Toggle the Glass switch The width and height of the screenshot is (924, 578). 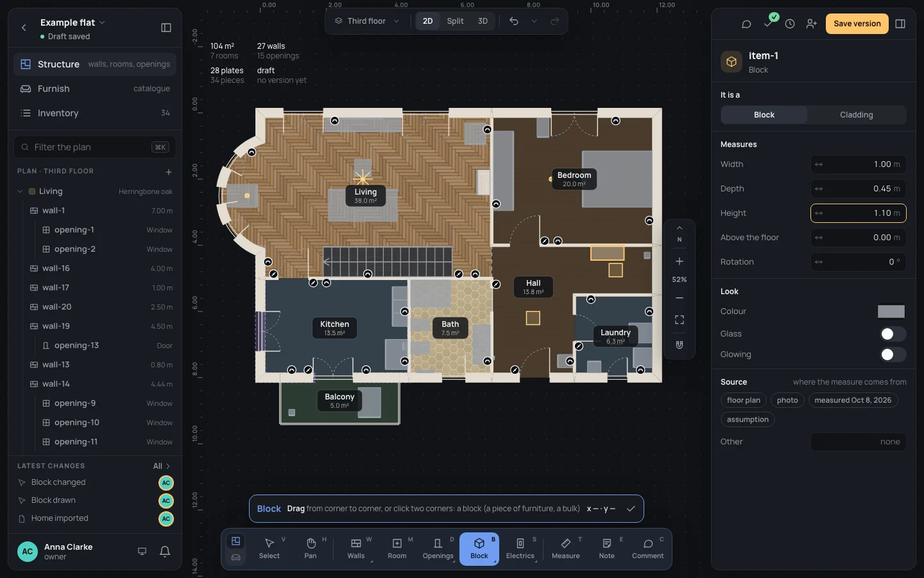tap(893, 334)
